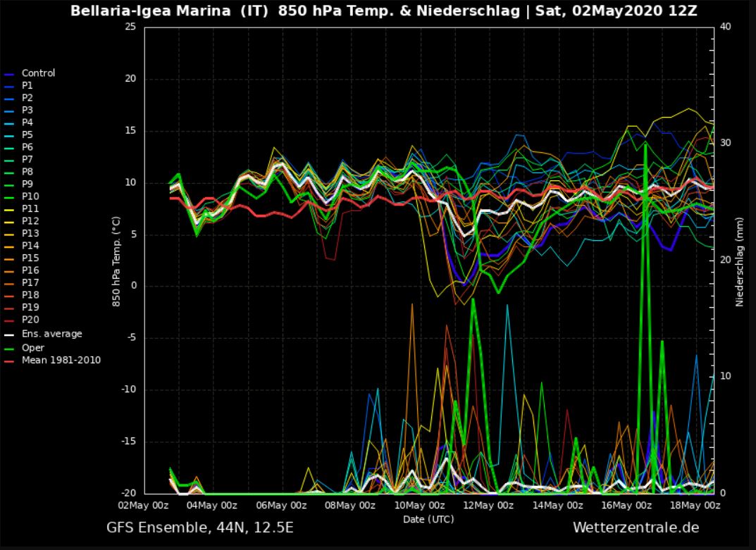Image resolution: width=756 pixels, height=550 pixels.
Task: Click the P14 legend label
Action: pyautogui.click(x=30, y=246)
